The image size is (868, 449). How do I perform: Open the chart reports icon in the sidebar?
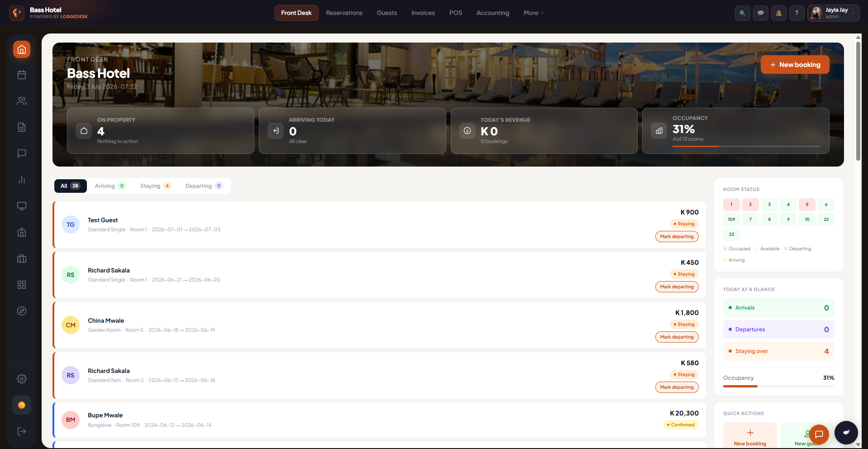(22, 180)
